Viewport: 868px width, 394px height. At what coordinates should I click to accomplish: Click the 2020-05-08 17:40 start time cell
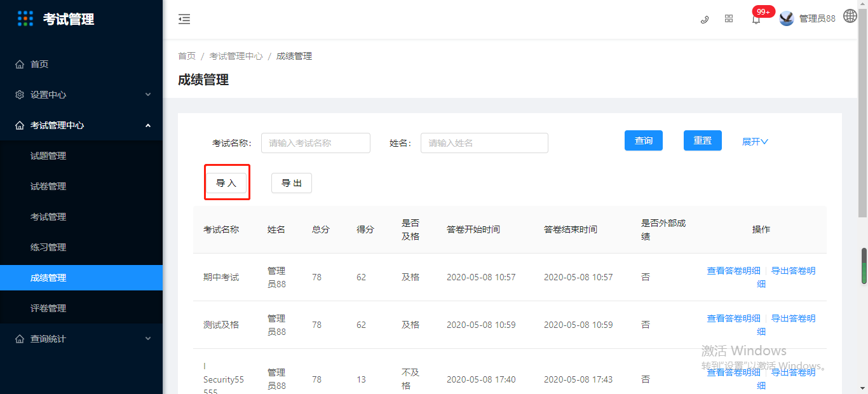(x=481, y=379)
